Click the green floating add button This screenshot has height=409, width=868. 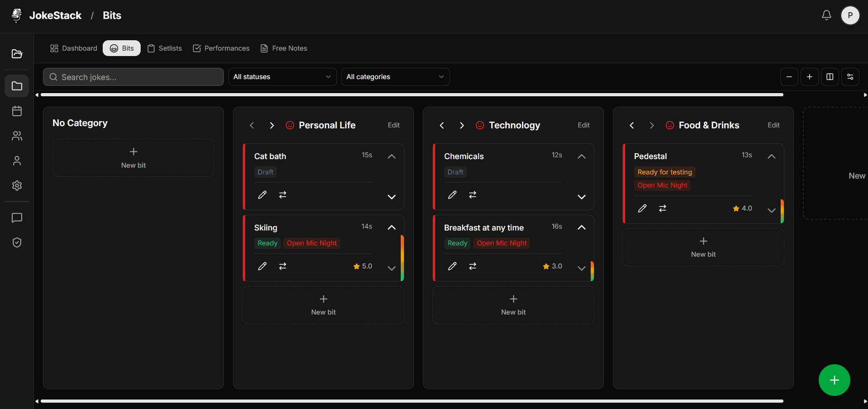[835, 380]
